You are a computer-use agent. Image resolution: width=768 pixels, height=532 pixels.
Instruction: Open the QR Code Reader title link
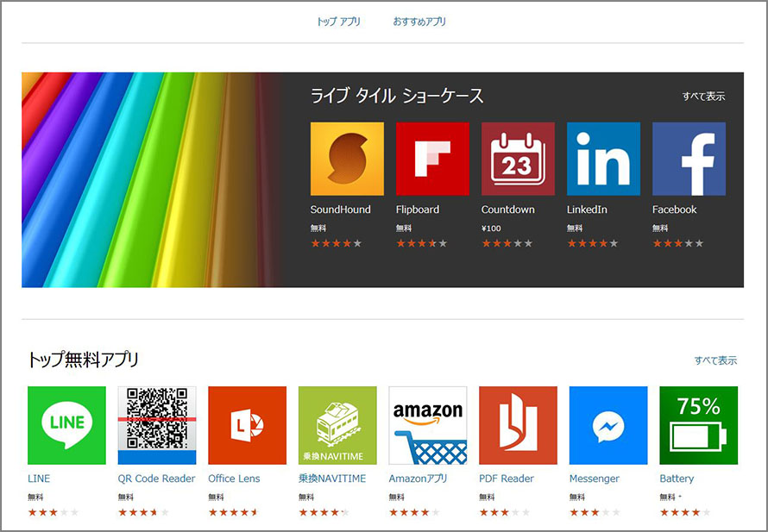pos(156,479)
